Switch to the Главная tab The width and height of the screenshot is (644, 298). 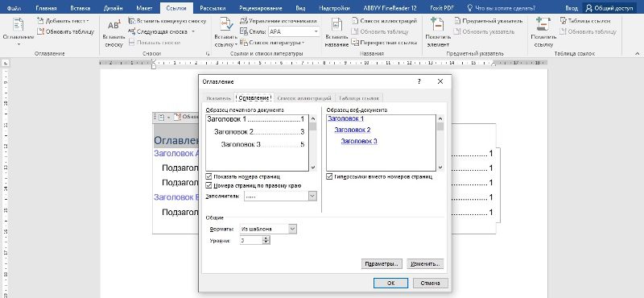pyautogui.click(x=46, y=8)
